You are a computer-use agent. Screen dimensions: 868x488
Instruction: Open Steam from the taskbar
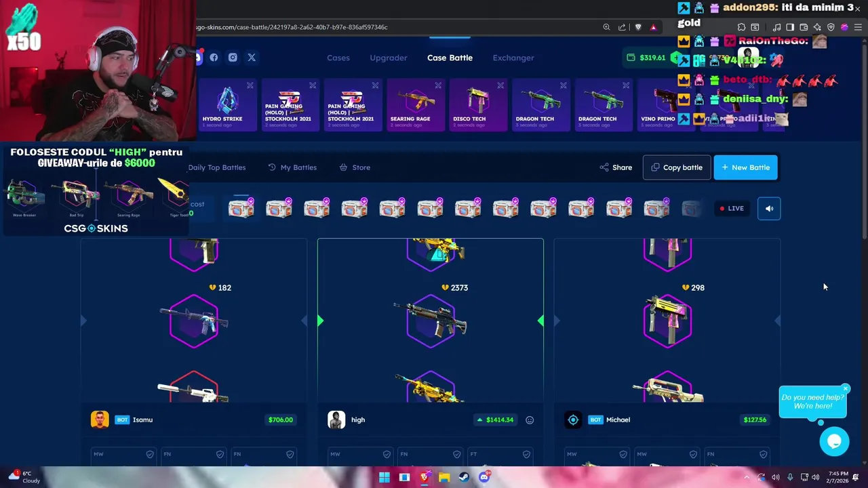click(x=464, y=477)
